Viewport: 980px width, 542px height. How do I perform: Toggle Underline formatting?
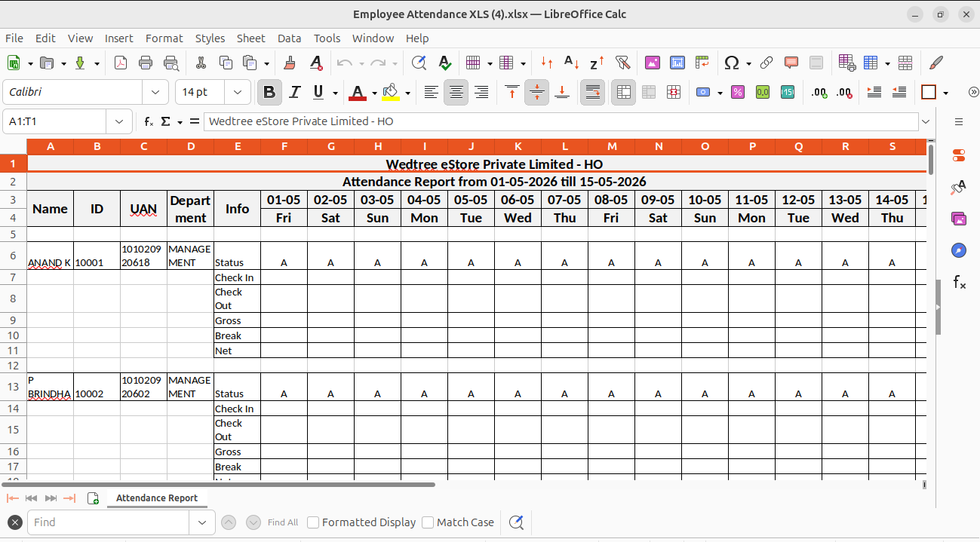(x=318, y=93)
